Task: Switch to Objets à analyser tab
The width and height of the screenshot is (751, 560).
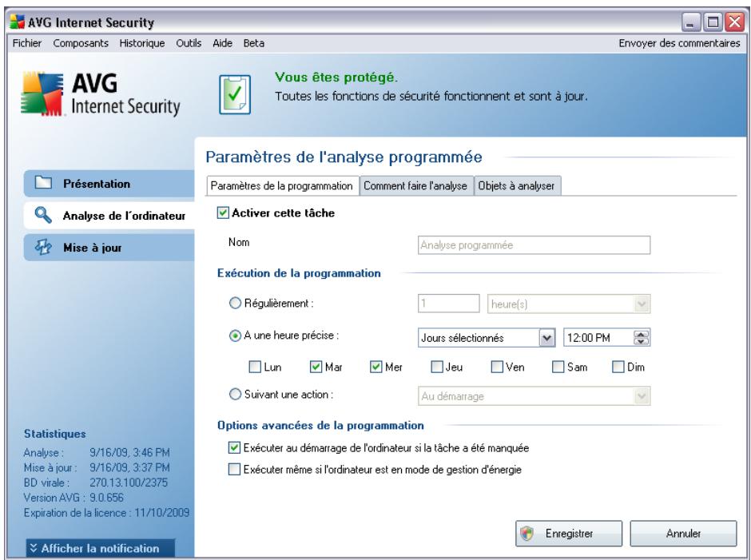Action: [516, 186]
